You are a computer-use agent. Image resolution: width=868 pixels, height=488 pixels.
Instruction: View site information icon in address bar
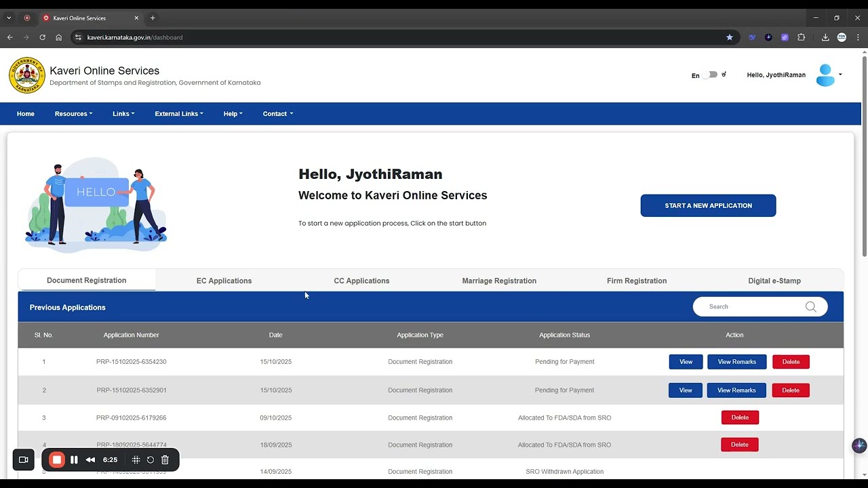[x=78, y=37]
